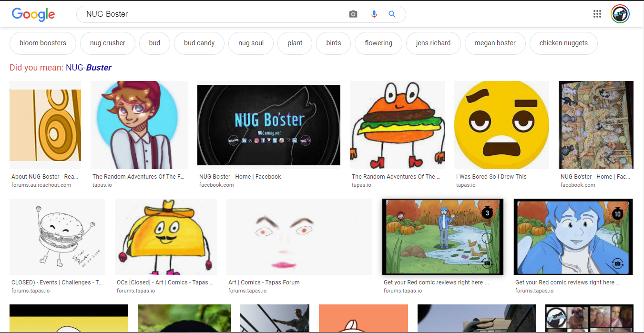Start a search by image with camera icon
Viewport: 644px width, 333px height.
point(353,14)
